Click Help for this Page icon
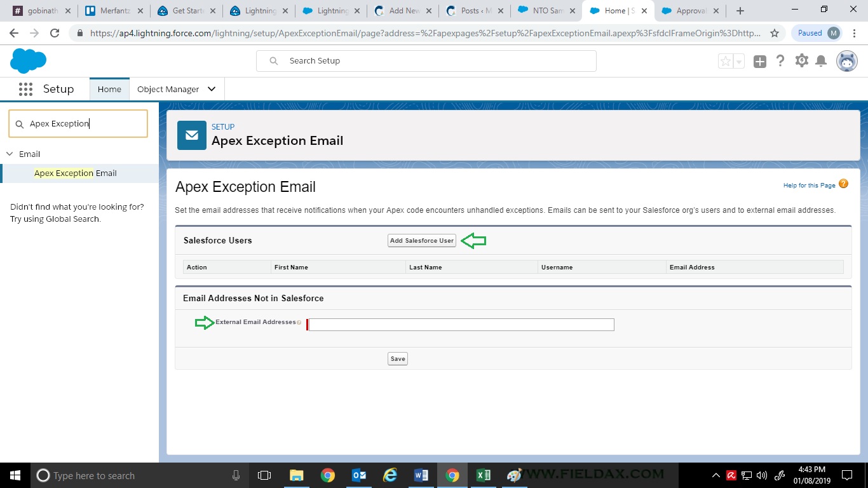This screenshot has height=488, width=868. point(844,184)
